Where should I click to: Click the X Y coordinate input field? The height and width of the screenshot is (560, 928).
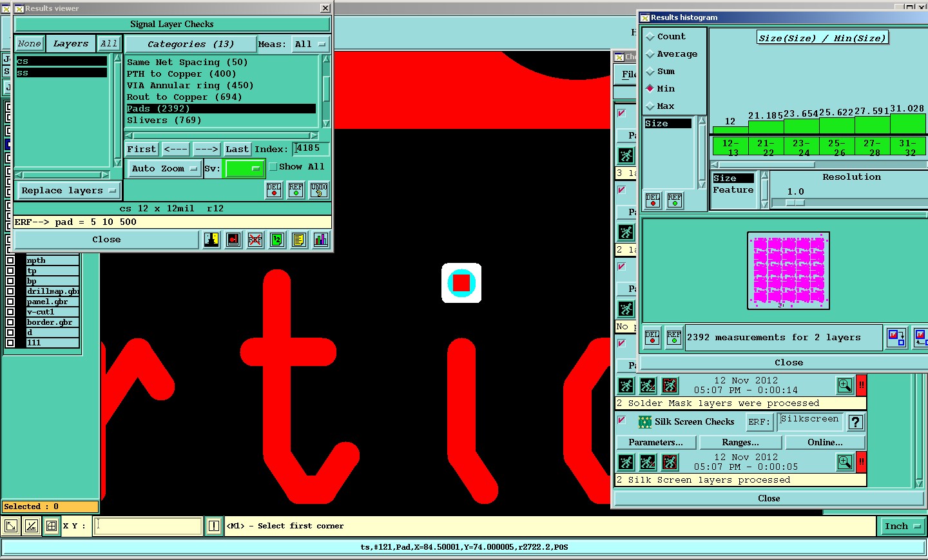pos(148,526)
